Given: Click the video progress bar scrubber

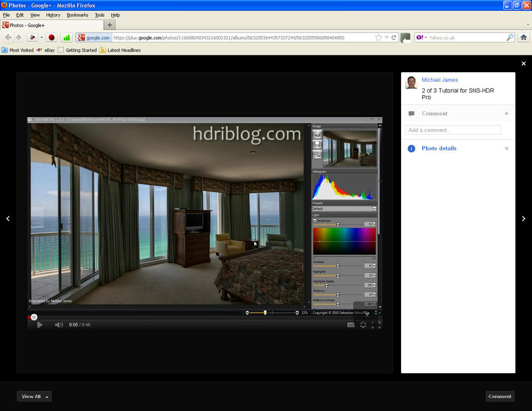Looking at the screenshot, I should [x=34, y=317].
